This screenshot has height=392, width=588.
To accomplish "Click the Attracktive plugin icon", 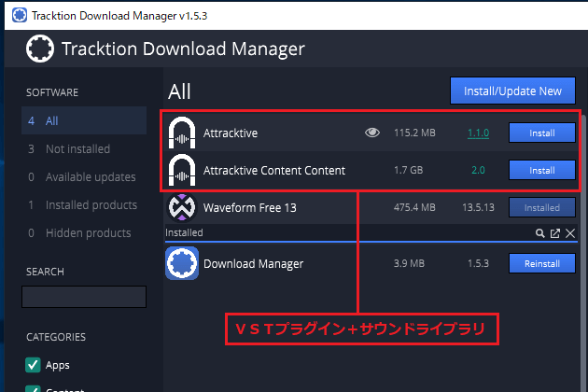I will point(183,133).
